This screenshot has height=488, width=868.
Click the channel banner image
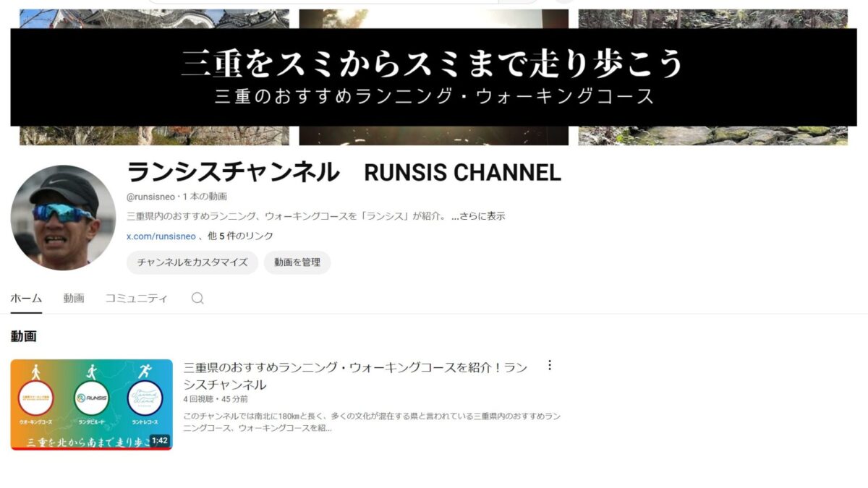434,72
